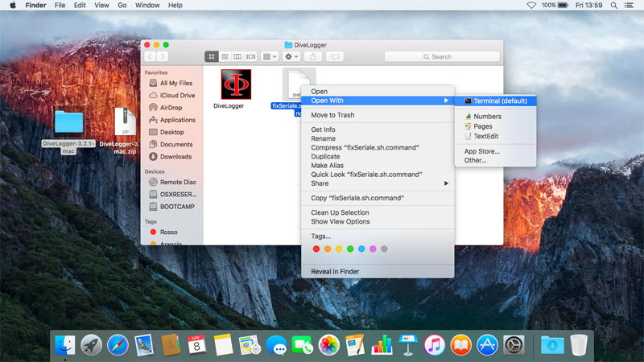Apply the red tag color dot

coord(316,249)
